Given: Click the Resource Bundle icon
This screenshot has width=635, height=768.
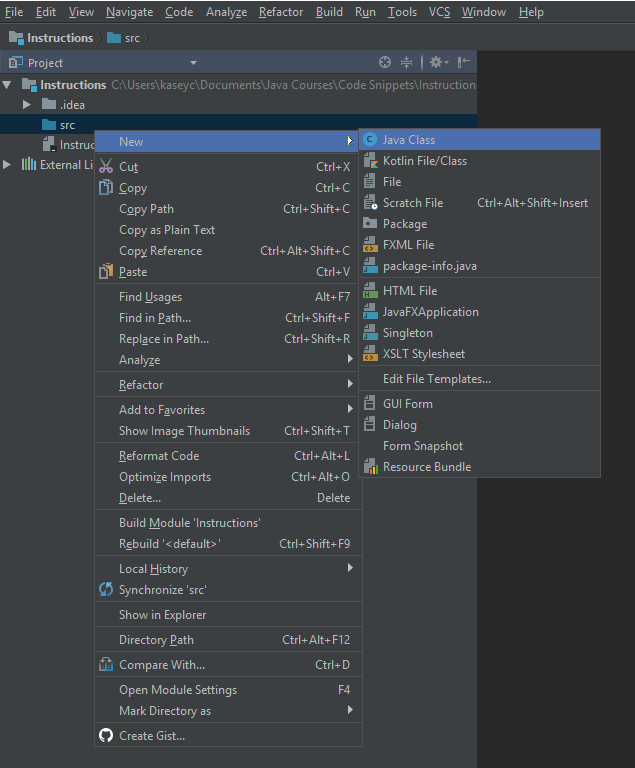Looking at the screenshot, I should pyautogui.click(x=371, y=467).
